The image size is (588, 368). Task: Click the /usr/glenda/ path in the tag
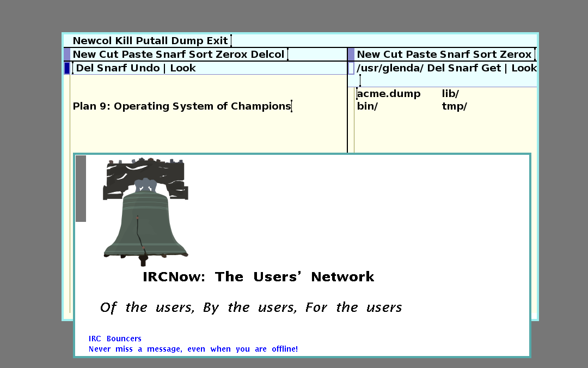(390, 68)
